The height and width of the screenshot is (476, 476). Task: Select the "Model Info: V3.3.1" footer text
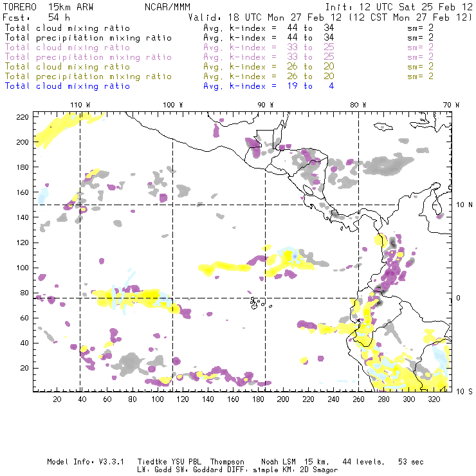[86, 462]
